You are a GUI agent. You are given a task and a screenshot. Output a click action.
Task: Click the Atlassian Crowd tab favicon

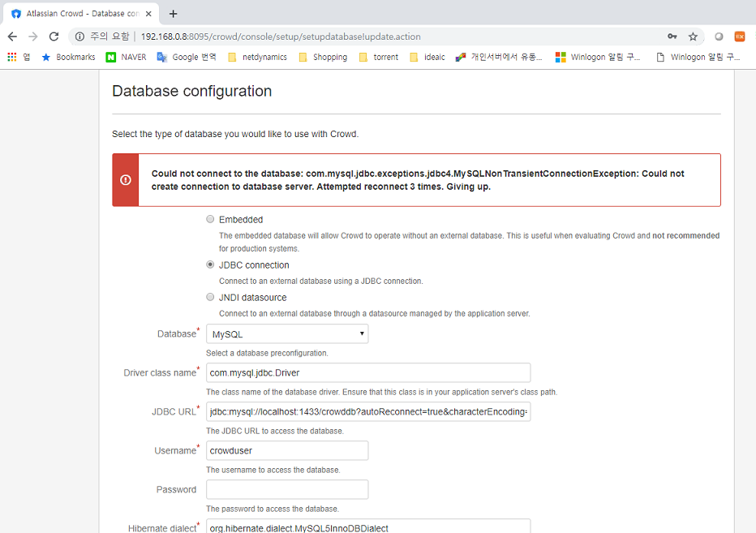point(16,14)
